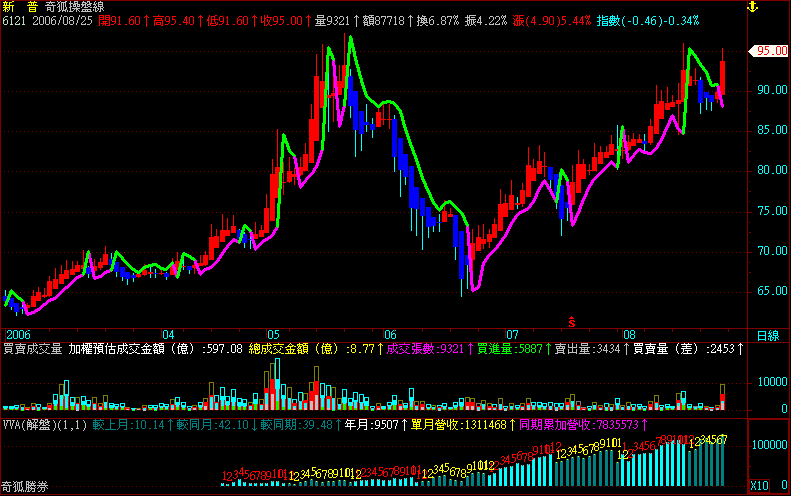Click the stock name 新 普
The image size is (791, 496).
[20, 7]
